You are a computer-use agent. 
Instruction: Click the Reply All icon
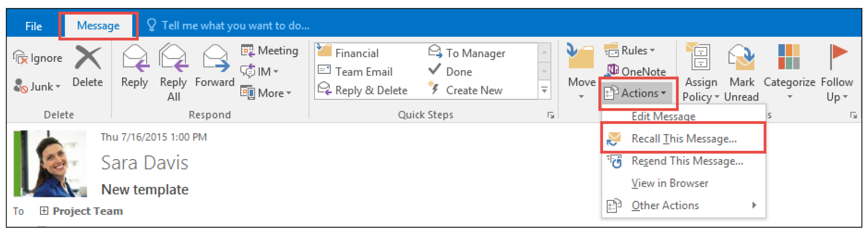click(173, 58)
